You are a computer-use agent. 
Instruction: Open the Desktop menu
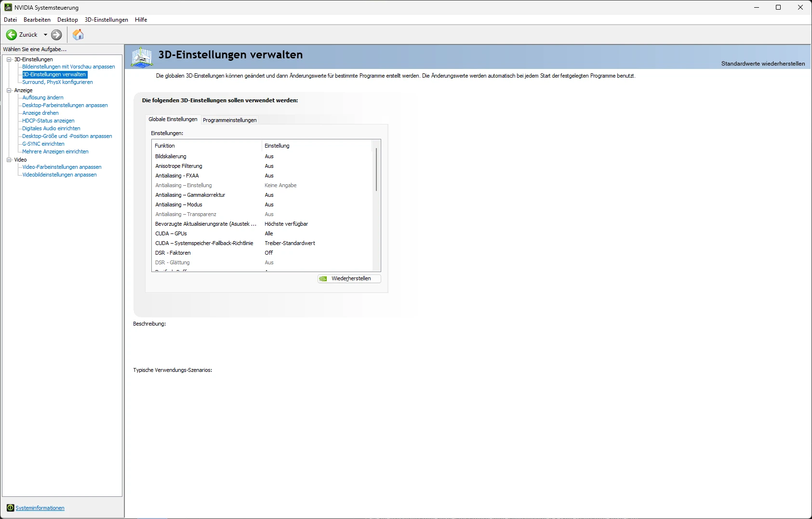tap(67, 20)
